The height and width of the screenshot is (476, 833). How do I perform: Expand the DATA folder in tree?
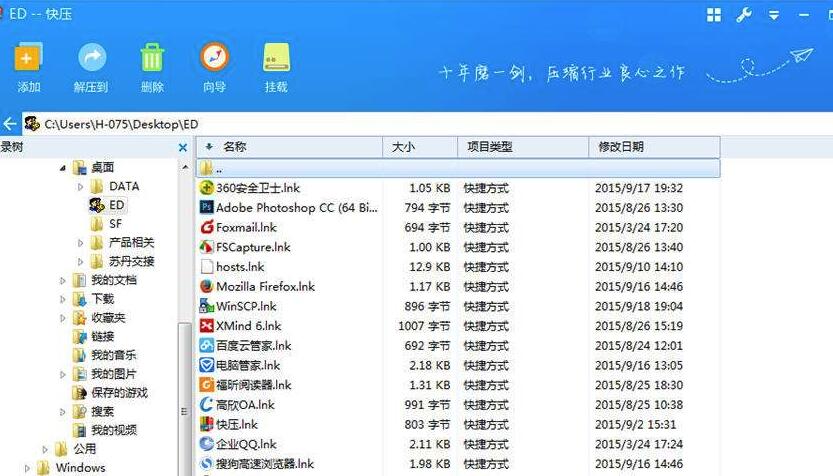[80, 187]
